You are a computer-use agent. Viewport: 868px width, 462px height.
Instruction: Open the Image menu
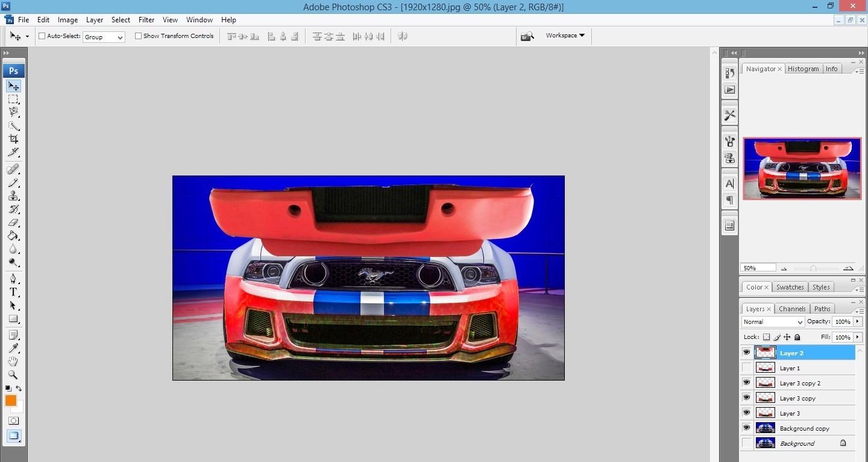pyautogui.click(x=68, y=20)
